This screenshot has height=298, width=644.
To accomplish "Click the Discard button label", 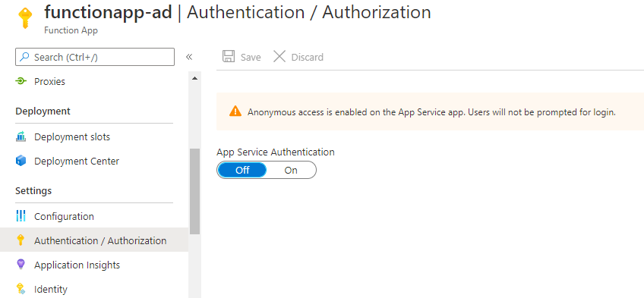I will (308, 57).
